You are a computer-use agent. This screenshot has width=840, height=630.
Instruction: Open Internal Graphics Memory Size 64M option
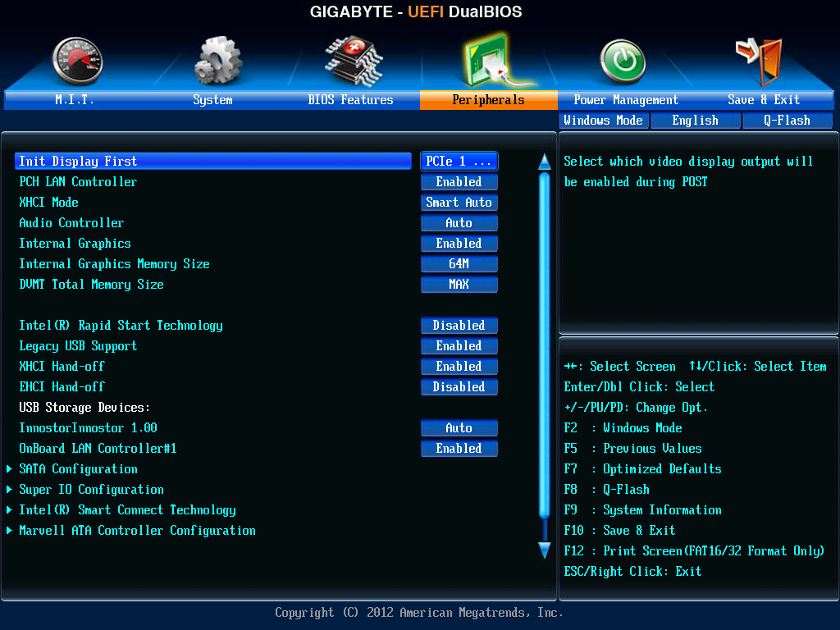click(459, 263)
